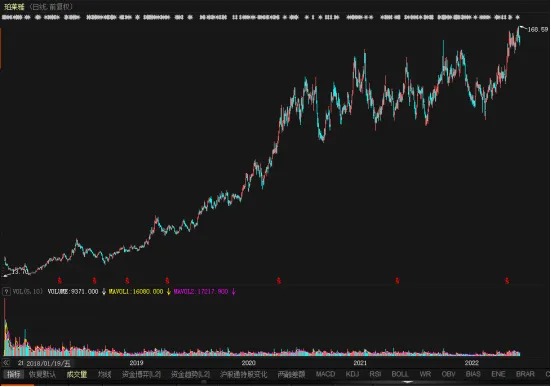551x387 pixels.
Task: Switch to the BIAS indicator
Action: pos(473,374)
